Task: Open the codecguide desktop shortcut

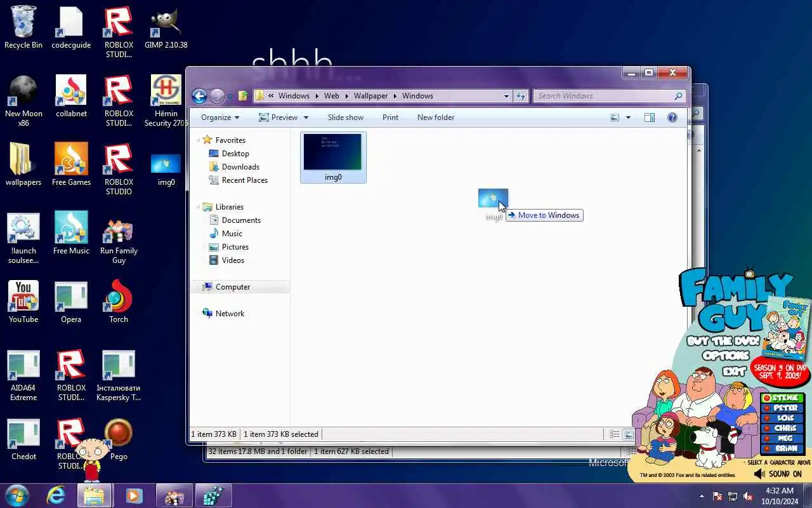Action: point(71,28)
